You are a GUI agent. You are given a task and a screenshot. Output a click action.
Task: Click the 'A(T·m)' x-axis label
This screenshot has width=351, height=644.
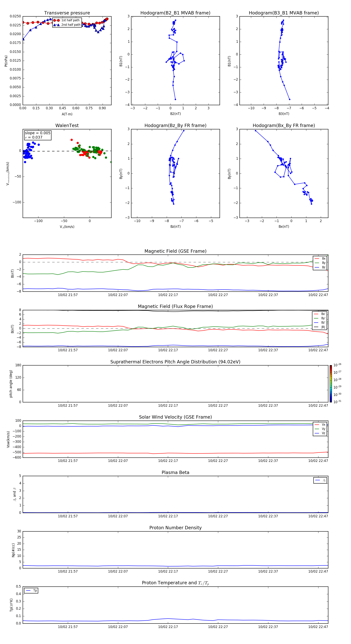click(x=67, y=114)
